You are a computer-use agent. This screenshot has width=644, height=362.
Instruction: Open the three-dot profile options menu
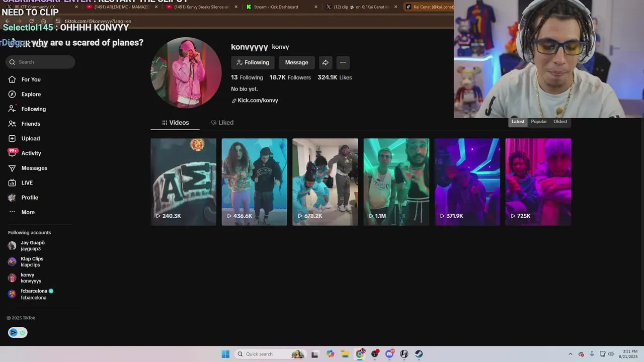pos(343,62)
